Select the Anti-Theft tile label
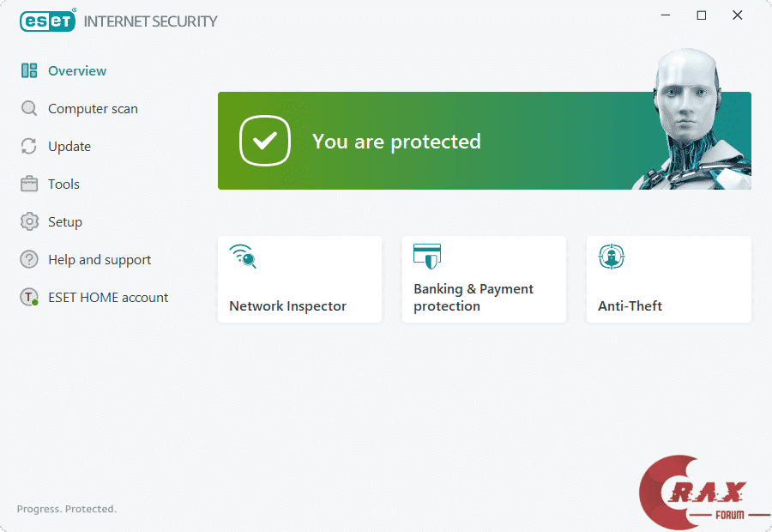772x532 pixels. tap(630, 306)
